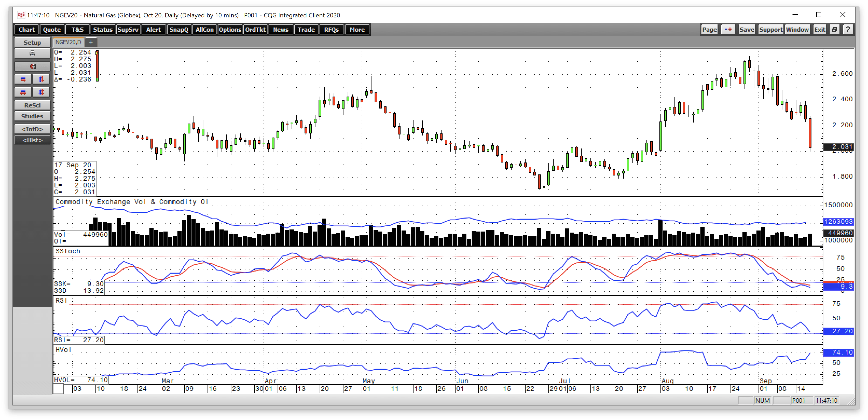This screenshot has width=868, height=420.
Task: Open the Options toolbar button
Action: tap(230, 30)
